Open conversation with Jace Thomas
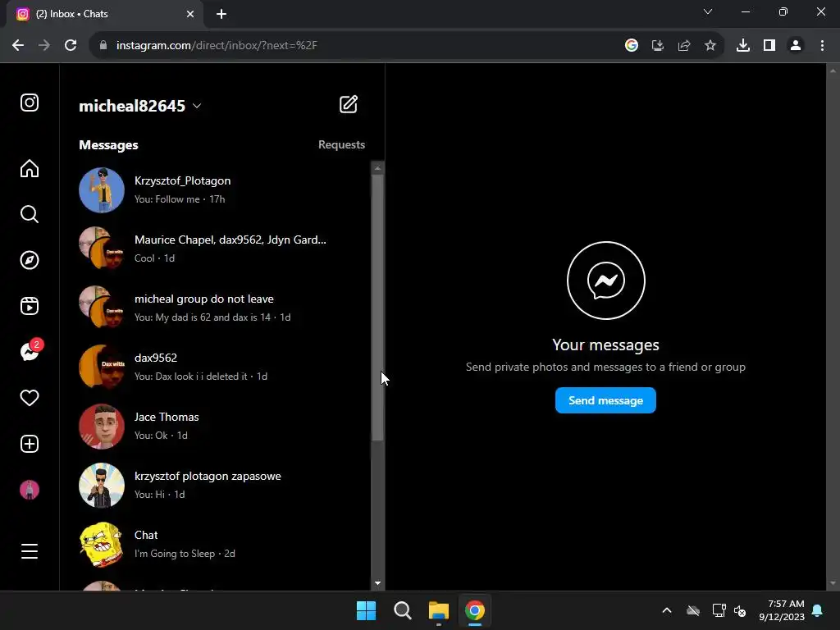The image size is (840, 630). (216, 427)
